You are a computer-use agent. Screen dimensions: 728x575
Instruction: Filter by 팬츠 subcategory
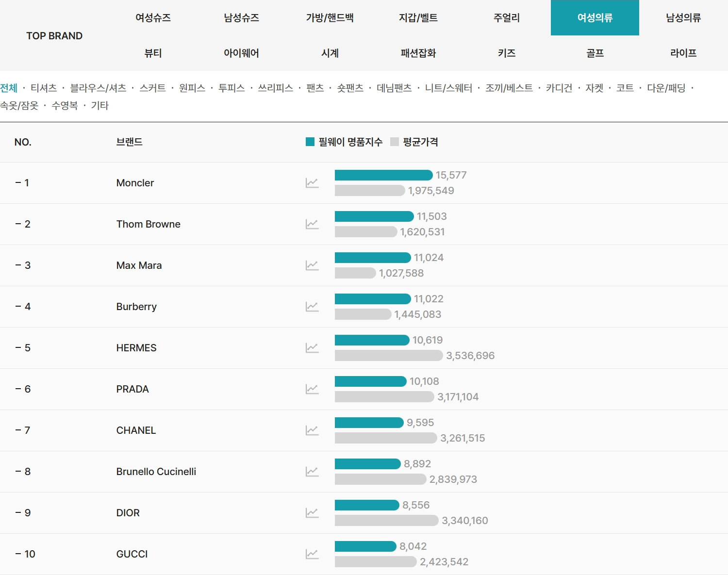(x=315, y=88)
